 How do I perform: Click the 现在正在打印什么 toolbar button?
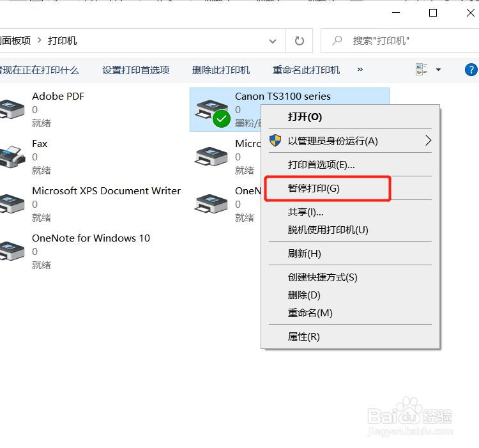40,70
